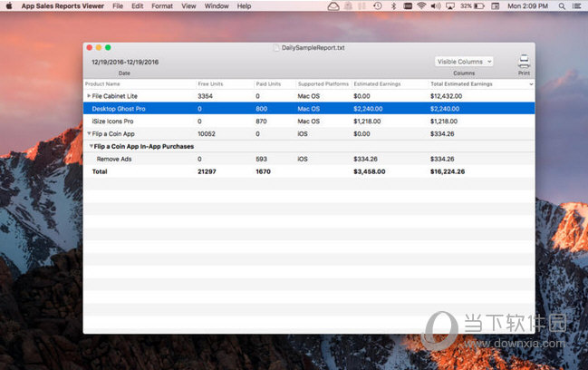Open Notification Center icon
Image resolution: width=588 pixels, height=370 pixels.
(577, 6)
